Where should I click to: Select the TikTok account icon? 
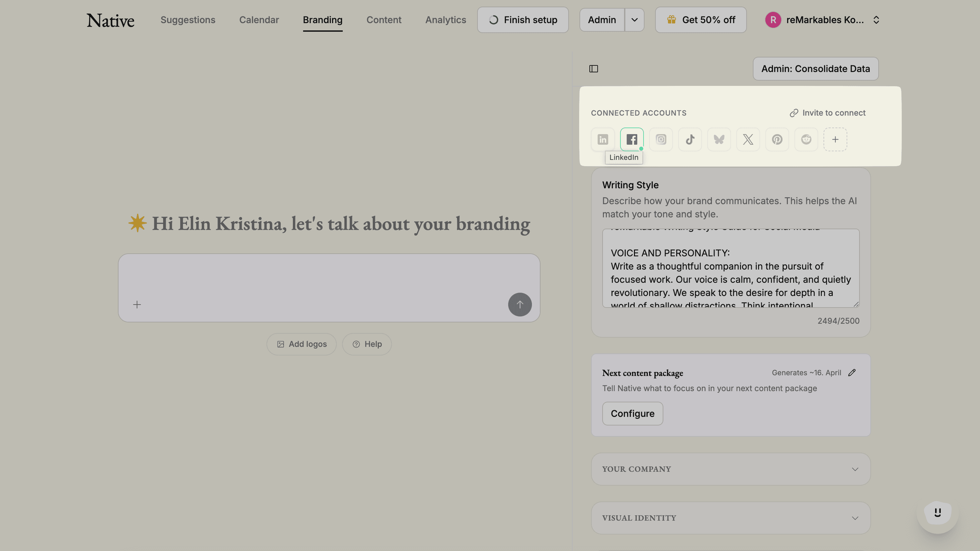[690, 139]
